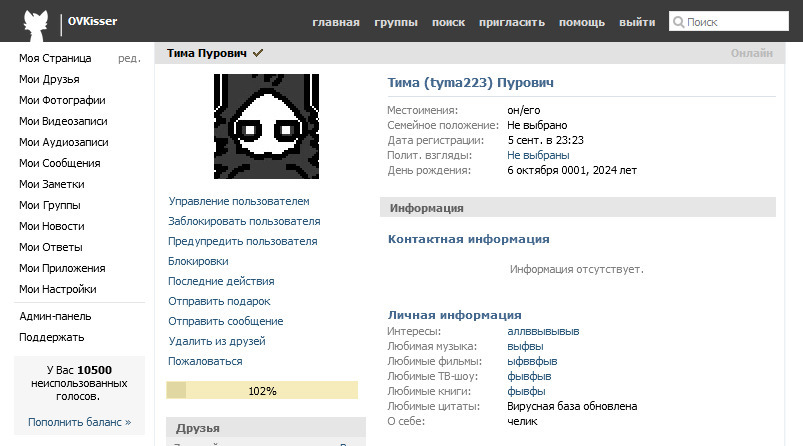Viewport: 803px width, 446px height.
Task: Open Мои Группы
Action: [50, 205]
